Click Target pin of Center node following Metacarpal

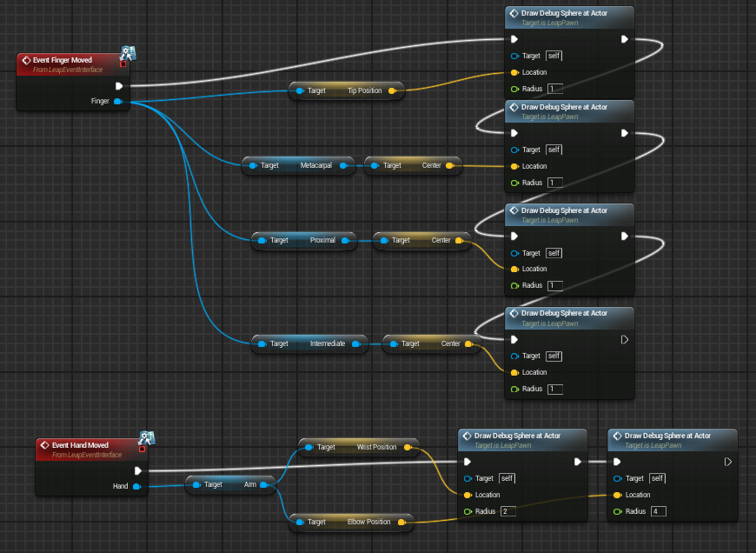point(375,165)
